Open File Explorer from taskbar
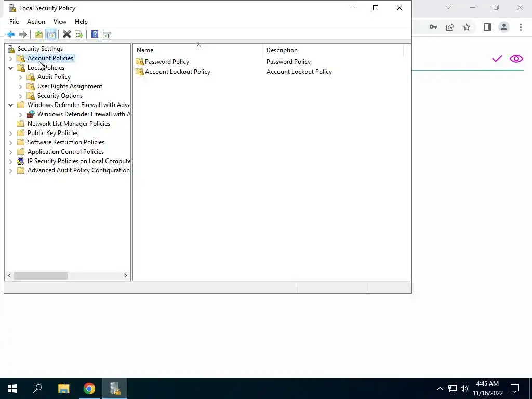The width and height of the screenshot is (532, 399). [x=63, y=389]
